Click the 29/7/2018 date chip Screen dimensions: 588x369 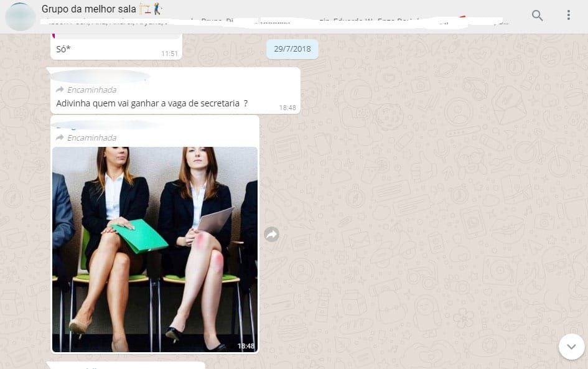coord(292,49)
